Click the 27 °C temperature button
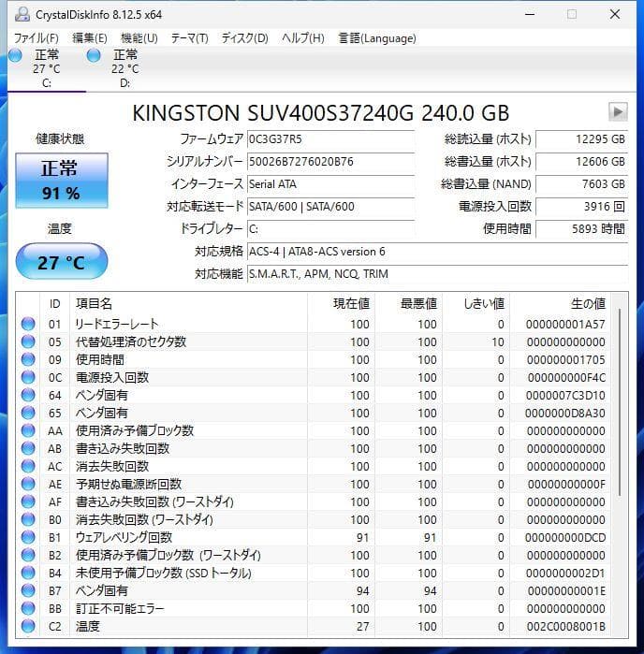This screenshot has width=644, height=654. point(62,262)
